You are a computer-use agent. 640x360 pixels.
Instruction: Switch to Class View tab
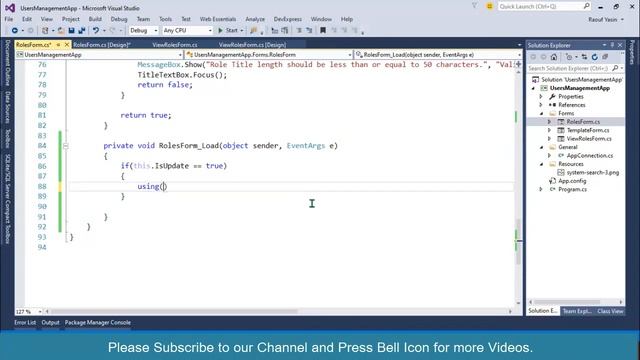610,311
